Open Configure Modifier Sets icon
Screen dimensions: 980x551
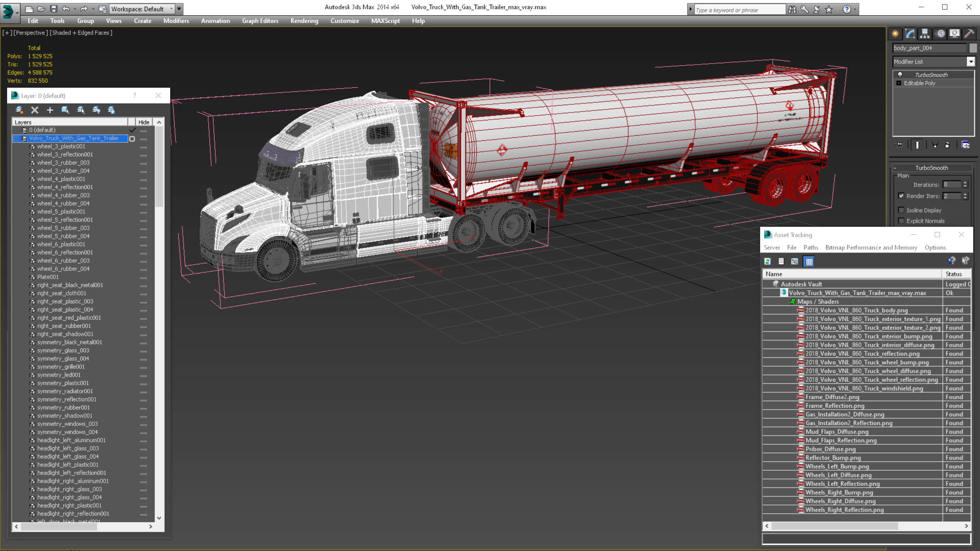click(x=966, y=145)
